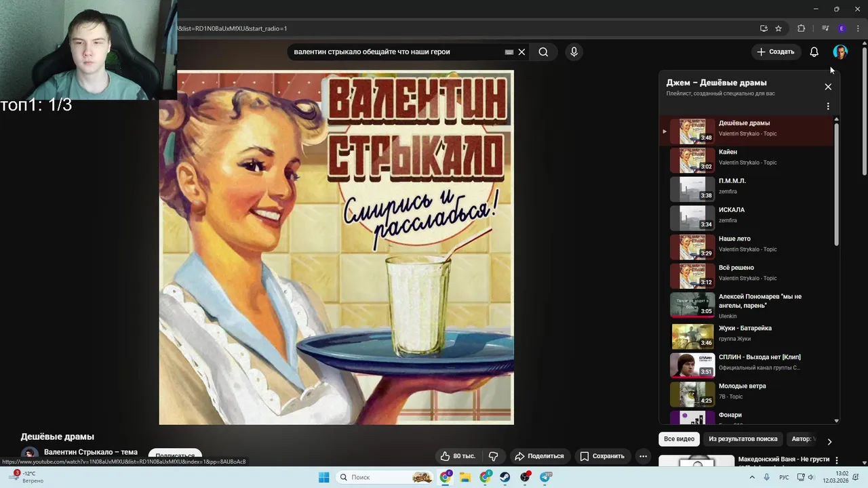
Task: Click the Дешёвые драмы video title
Action: coord(58,436)
